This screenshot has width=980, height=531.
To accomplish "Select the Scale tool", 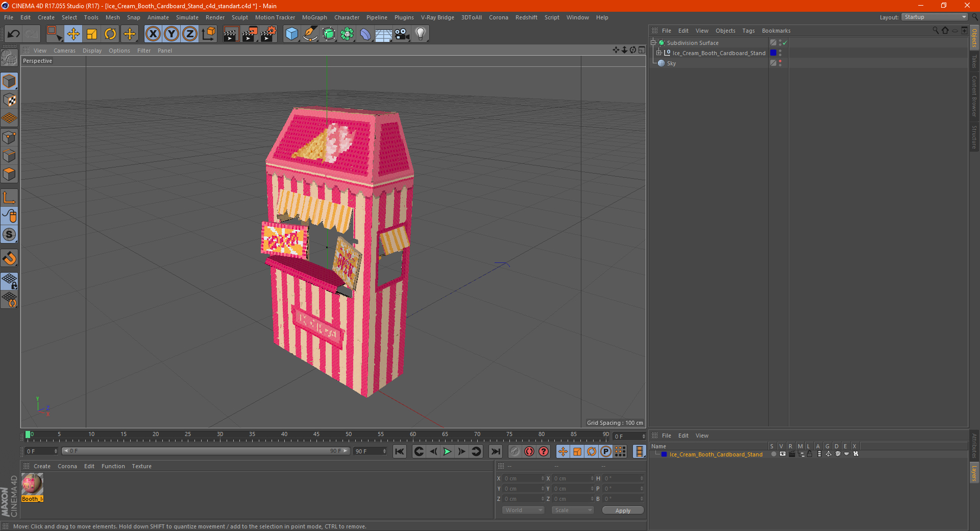I will (92, 34).
